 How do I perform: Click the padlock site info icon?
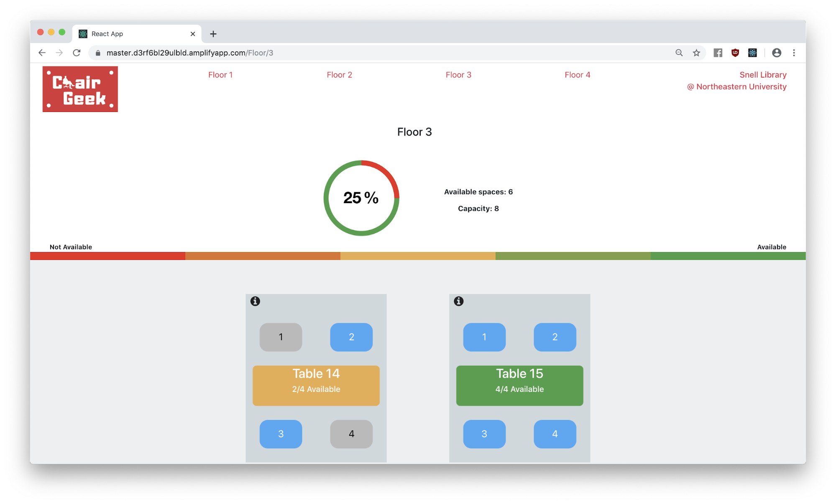pyautogui.click(x=98, y=53)
